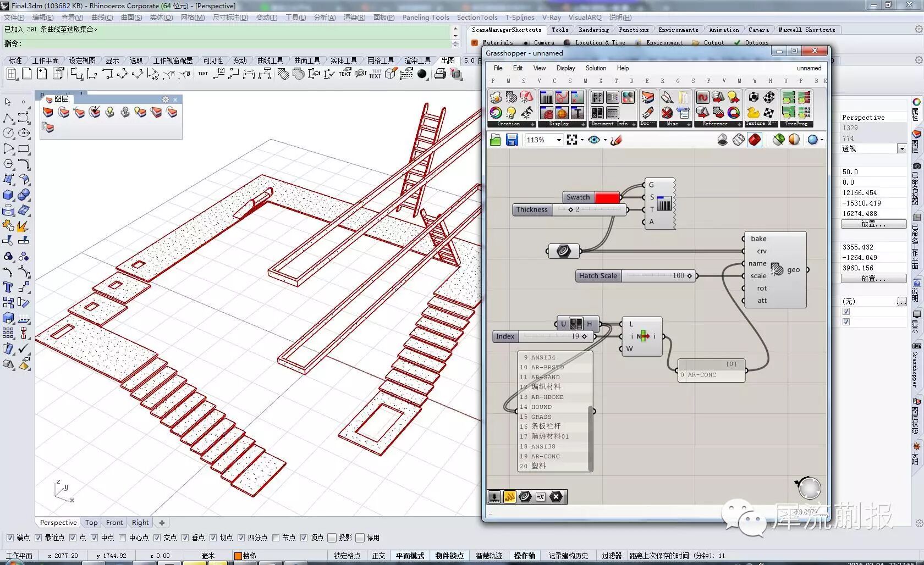Toggle preview selected objects only icon
The image size is (924, 565).
coord(778,140)
